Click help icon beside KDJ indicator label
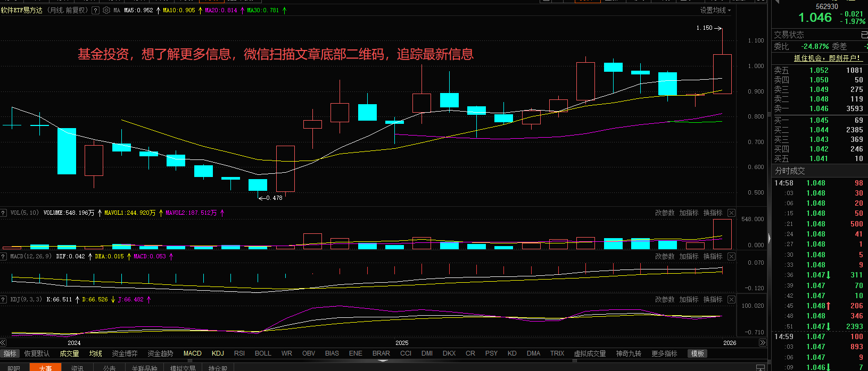The width and height of the screenshot is (868, 371). pyautogui.click(x=4, y=299)
